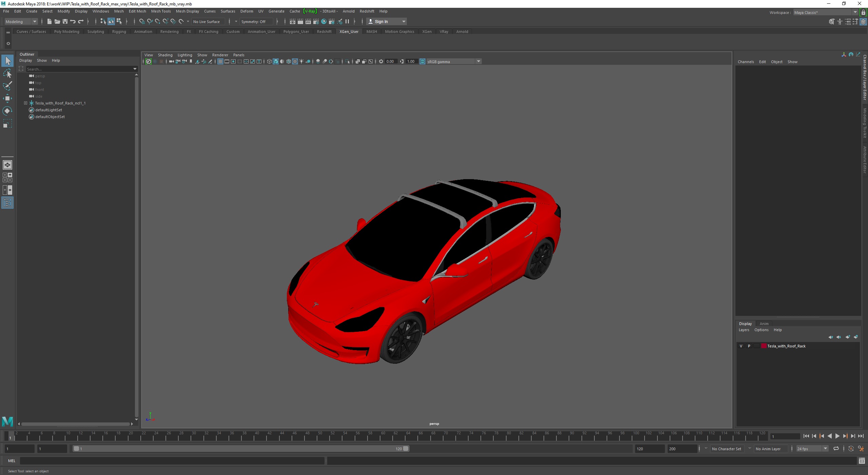Toggle textured display in viewport
Screen dimensions: 868x475
point(295,61)
